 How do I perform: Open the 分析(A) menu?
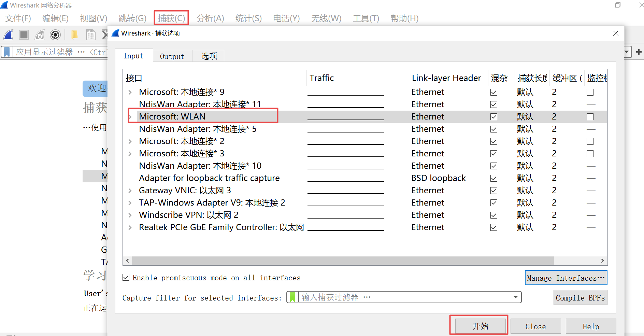click(x=210, y=18)
